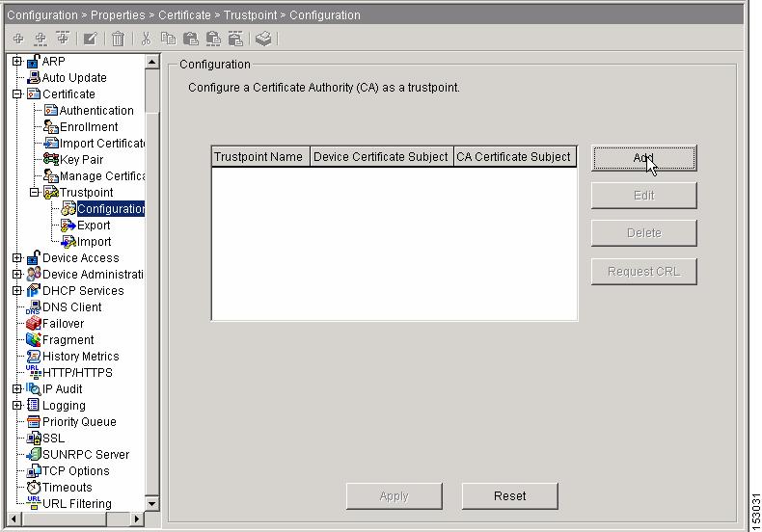Click the URL Filtering icon

(x=34, y=503)
